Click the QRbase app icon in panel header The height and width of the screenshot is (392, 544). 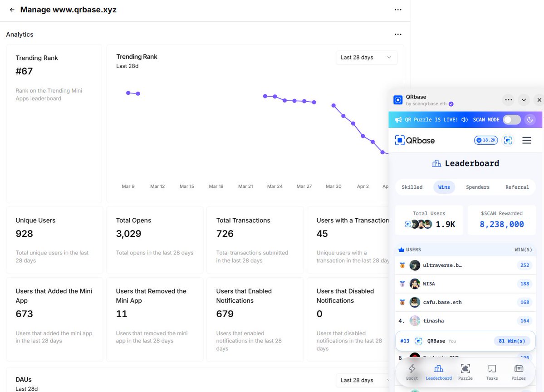click(x=398, y=100)
